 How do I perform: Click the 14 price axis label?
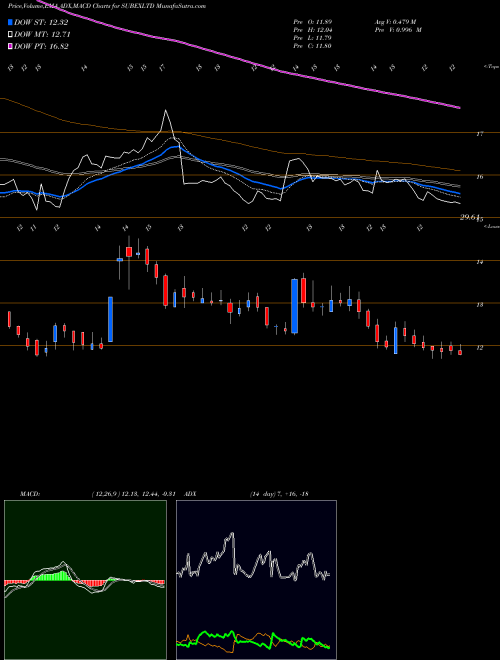[x=480, y=262]
